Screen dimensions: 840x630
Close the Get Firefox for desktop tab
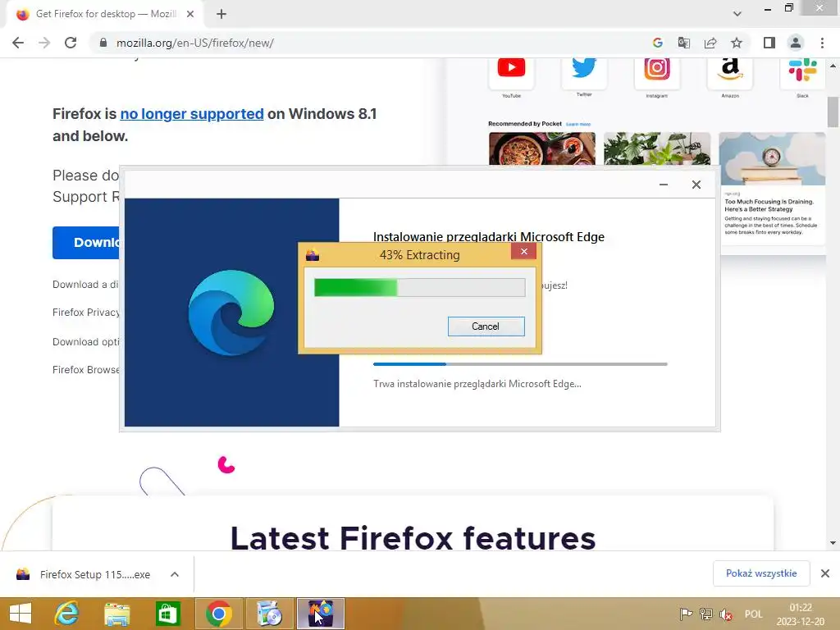[x=190, y=14]
